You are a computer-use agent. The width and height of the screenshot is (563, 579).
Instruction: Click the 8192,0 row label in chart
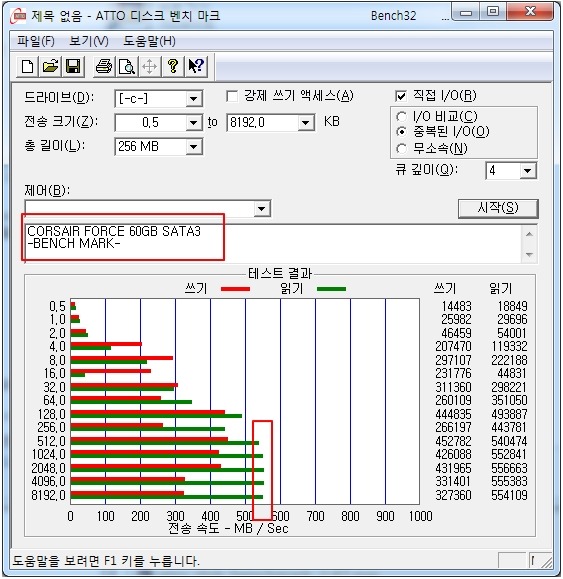[x=48, y=495]
